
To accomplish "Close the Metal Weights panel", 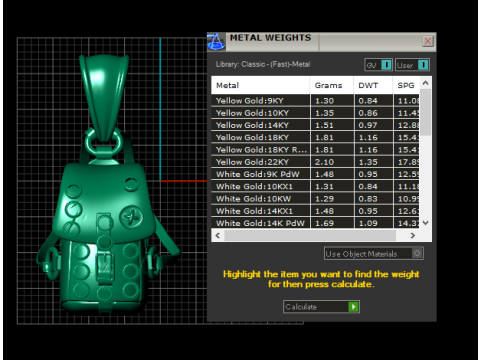I will coord(428,41).
